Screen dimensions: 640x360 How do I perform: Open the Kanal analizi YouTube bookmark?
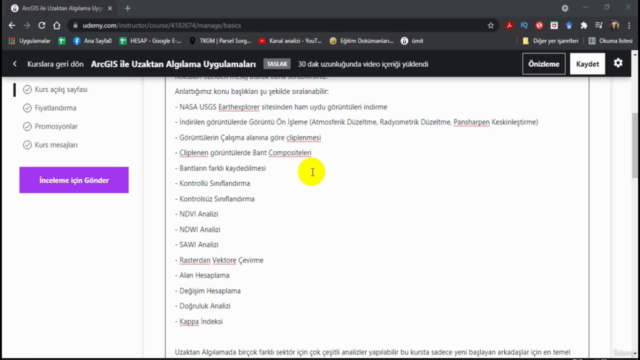[290, 41]
